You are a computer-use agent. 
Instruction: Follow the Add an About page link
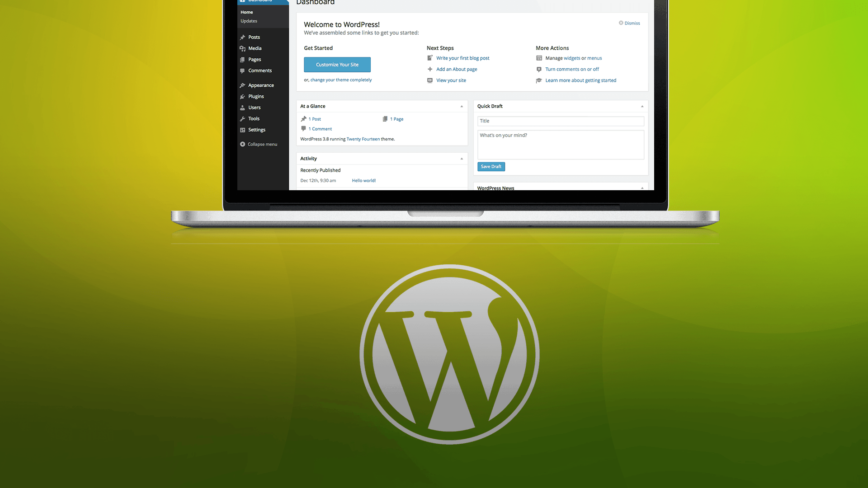pyautogui.click(x=457, y=70)
